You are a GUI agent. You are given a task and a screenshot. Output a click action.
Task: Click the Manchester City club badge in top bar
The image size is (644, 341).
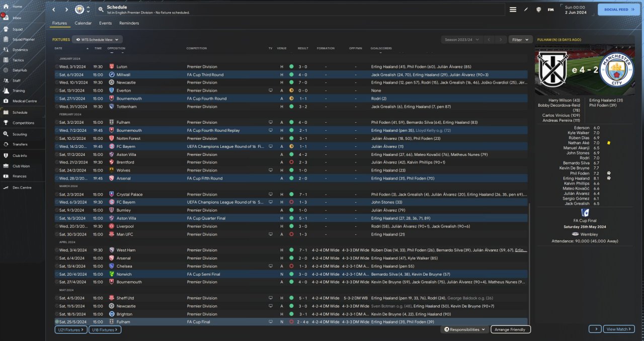(x=79, y=10)
